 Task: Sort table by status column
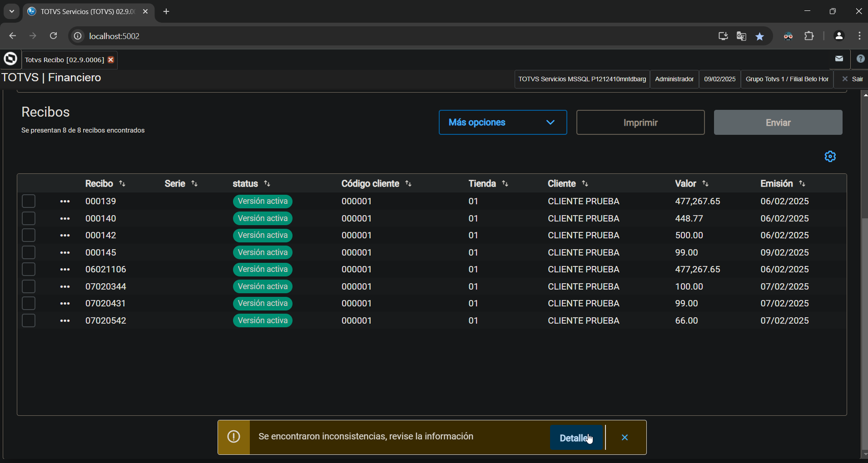[267, 183]
